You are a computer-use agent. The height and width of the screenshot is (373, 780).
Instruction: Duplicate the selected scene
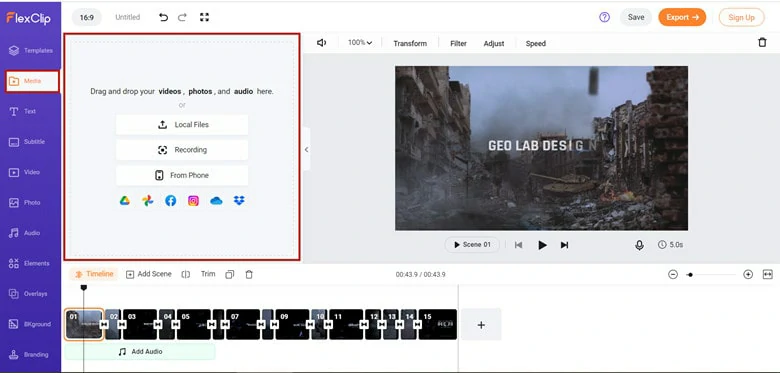tap(229, 275)
